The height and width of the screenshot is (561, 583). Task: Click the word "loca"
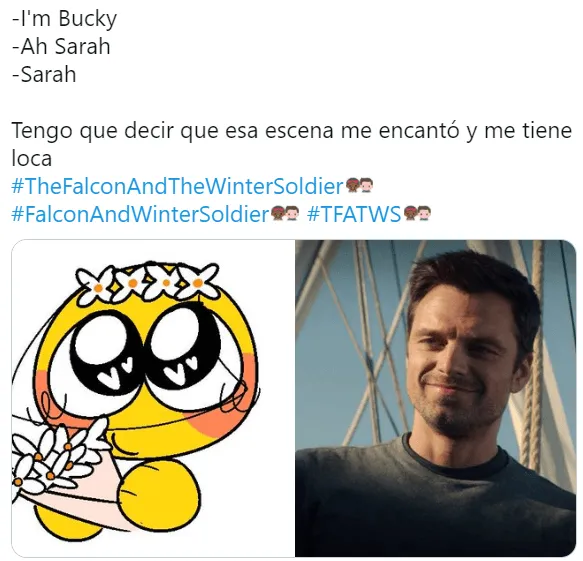point(32,159)
